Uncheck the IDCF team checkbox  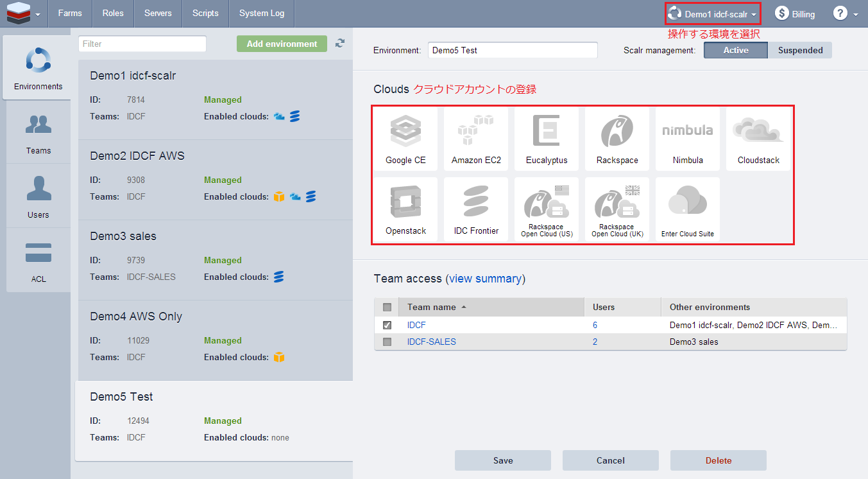[x=387, y=326]
